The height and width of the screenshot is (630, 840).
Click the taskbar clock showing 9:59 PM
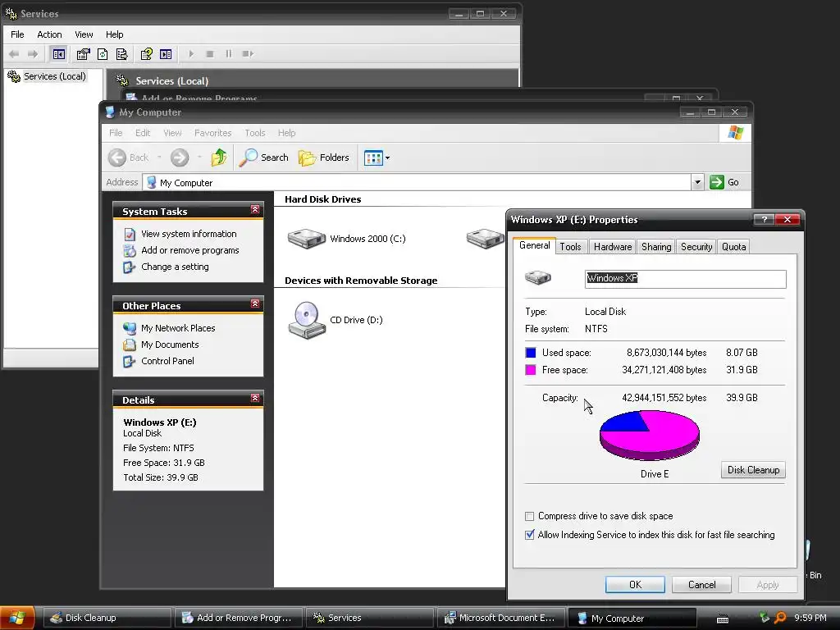coord(810,618)
